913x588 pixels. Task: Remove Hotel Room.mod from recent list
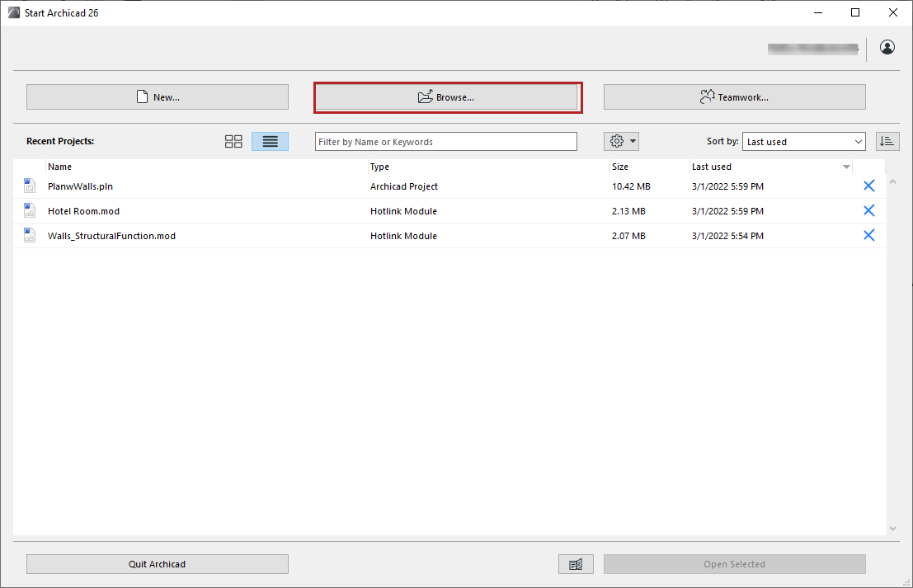pos(868,210)
